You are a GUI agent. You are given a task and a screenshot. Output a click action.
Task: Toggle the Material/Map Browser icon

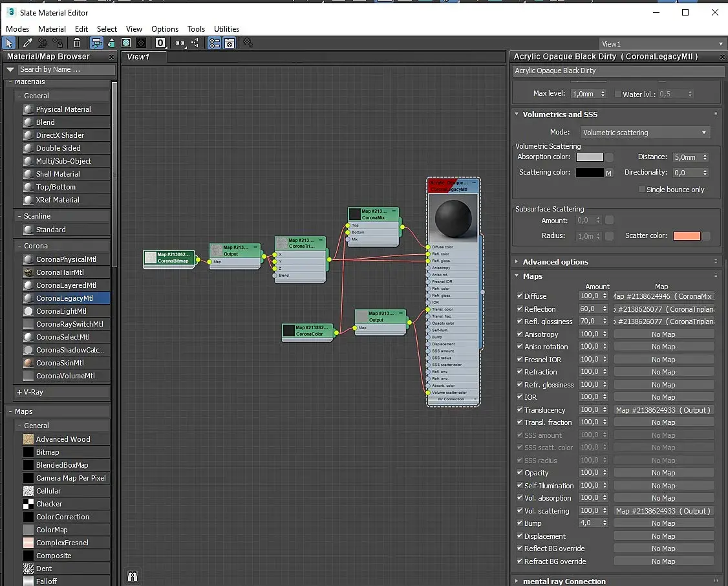[215, 43]
